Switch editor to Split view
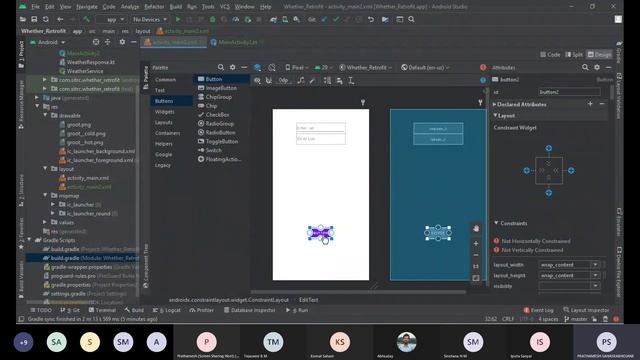The height and width of the screenshot is (360, 640). pos(574,55)
